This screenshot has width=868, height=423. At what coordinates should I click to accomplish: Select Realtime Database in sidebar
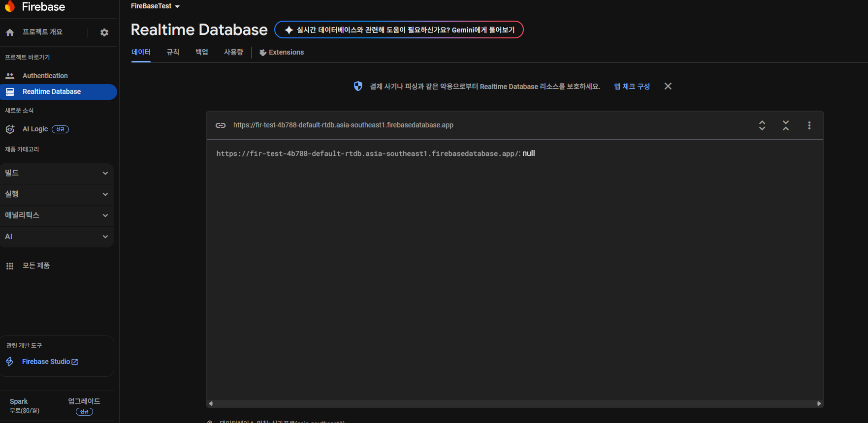(x=59, y=92)
